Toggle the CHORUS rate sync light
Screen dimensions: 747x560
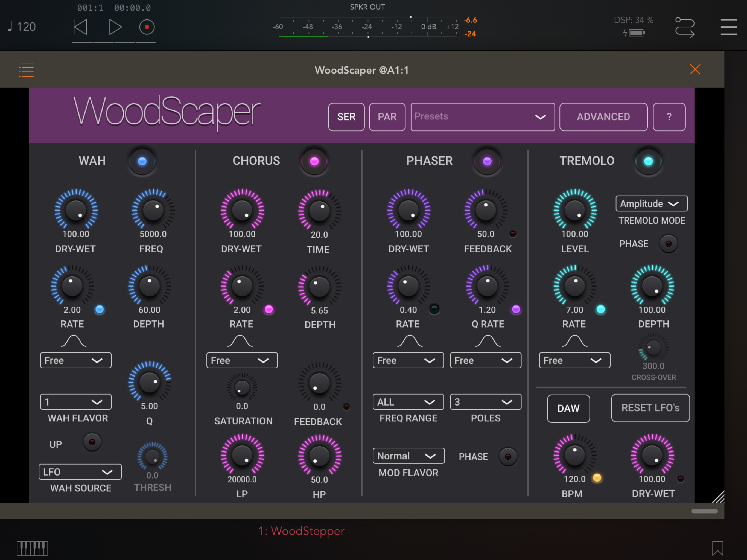click(269, 309)
